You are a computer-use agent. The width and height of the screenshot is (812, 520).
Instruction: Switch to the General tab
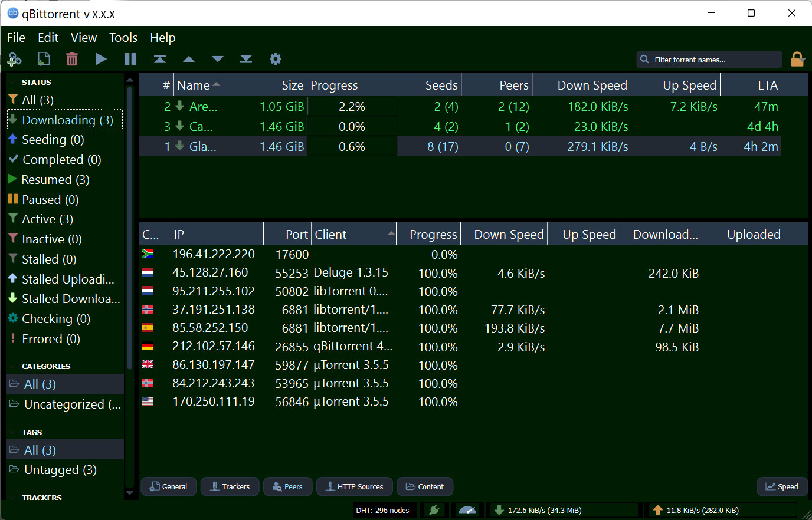[x=169, y=486]
